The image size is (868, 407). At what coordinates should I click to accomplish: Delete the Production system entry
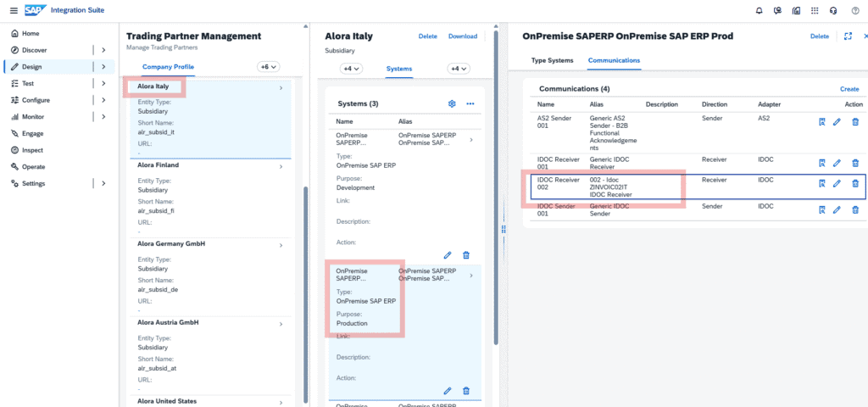click(466, 390)
